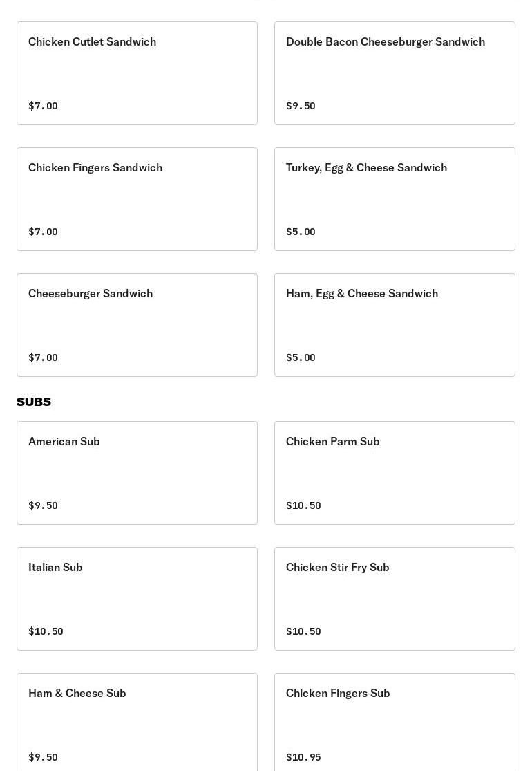Click the $5.00 Turkey, Egg & Cheese price

click(301, 232)
